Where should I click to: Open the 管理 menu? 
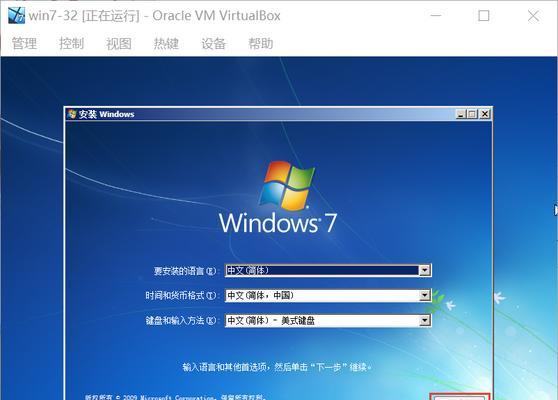pyautogui.click(x=24, y=43)
